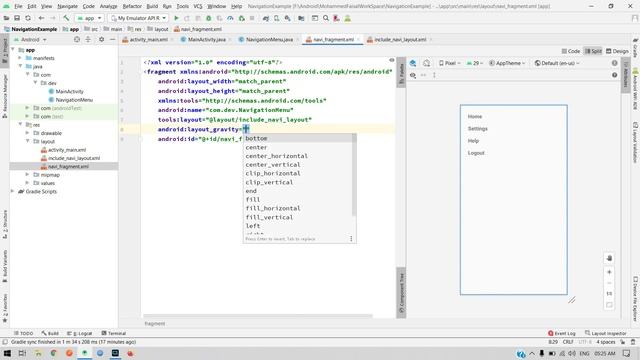Click the design surface layers icon
The image size is (640, 360).
point(413,63)
